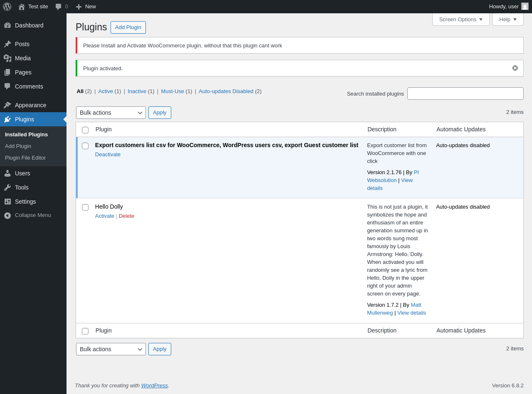Image resolution: width=532 pixels, height=394 pixels.
Task: Check the Export customers list plugin checkbox
Action: [x=85, y=146]
